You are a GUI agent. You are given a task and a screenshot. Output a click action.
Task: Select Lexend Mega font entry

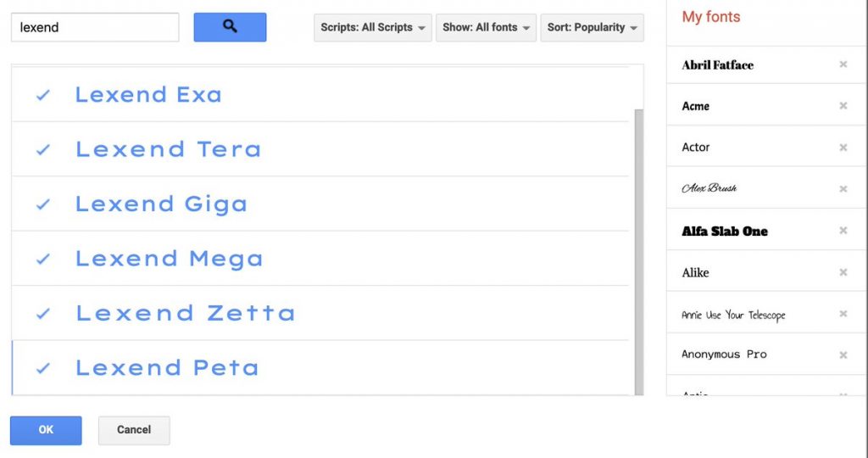pyautogui.click(x=320, y=259)
